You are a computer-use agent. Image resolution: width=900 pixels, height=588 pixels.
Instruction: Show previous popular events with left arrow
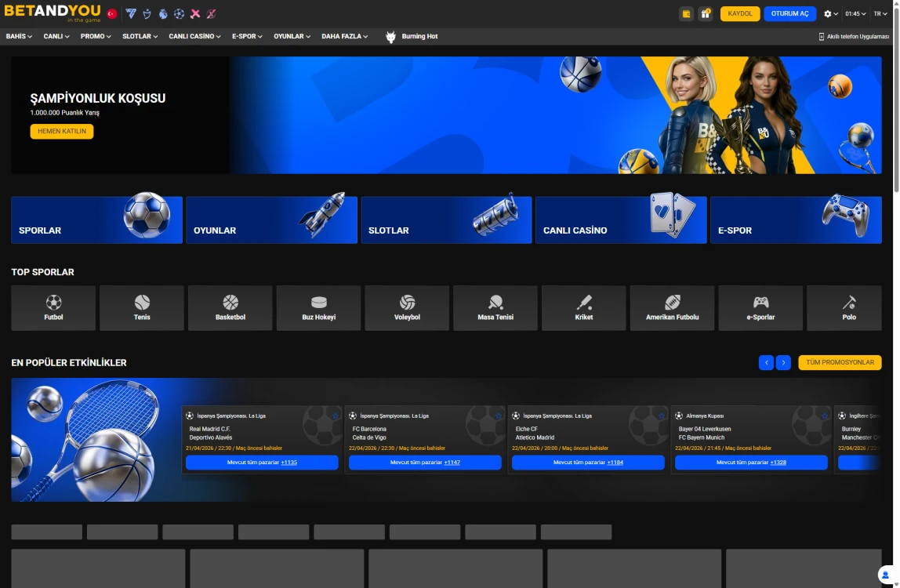tap(766, 362)
